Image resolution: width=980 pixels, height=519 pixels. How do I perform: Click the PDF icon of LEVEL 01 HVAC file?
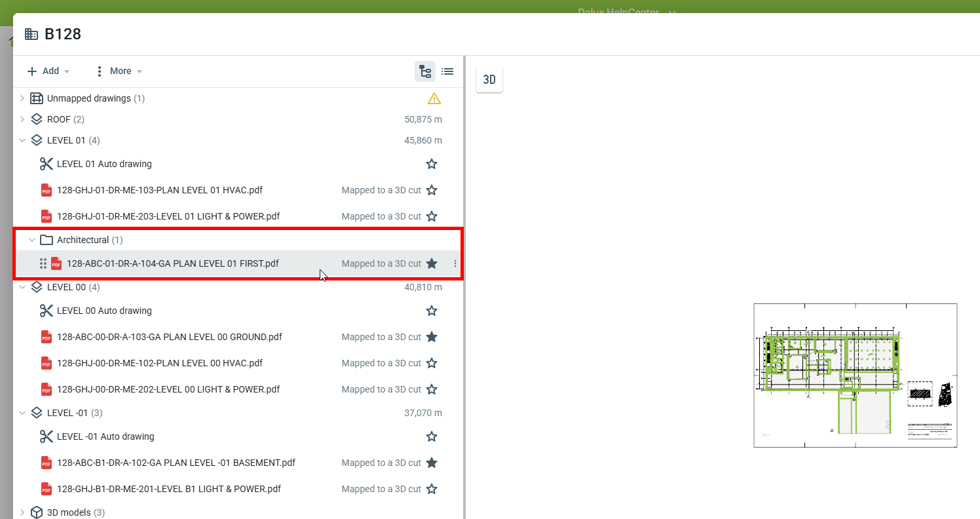coord(47,190)
